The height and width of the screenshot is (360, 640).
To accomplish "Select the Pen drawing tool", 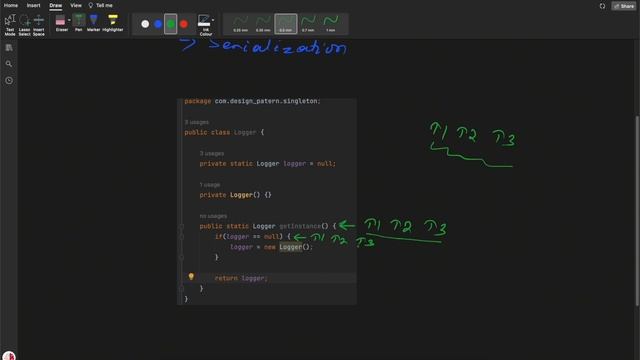I will click(79, 23).
